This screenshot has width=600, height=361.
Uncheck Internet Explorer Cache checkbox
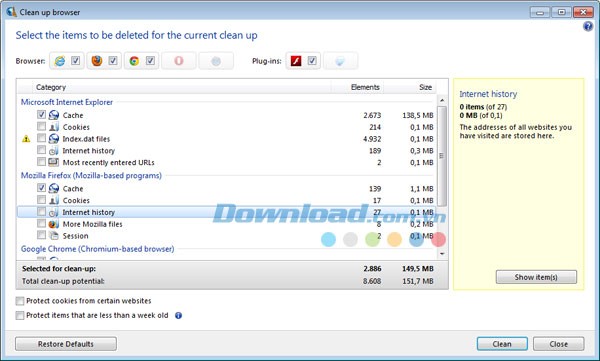click(41, 114)
